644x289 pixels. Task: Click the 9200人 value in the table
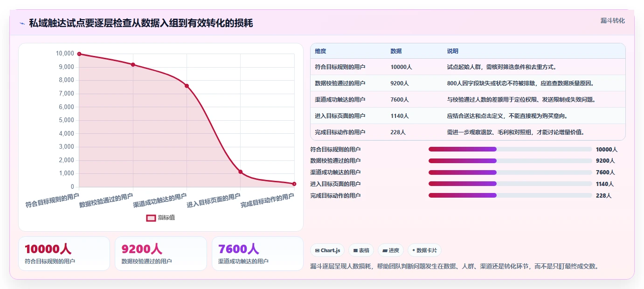[400, 83]
